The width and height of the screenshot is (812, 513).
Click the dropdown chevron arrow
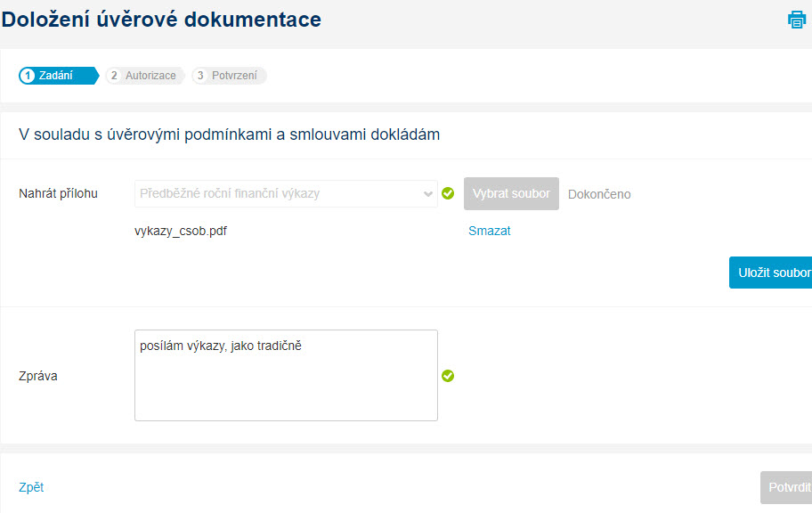pyautogui.click(x=427, y=194)
